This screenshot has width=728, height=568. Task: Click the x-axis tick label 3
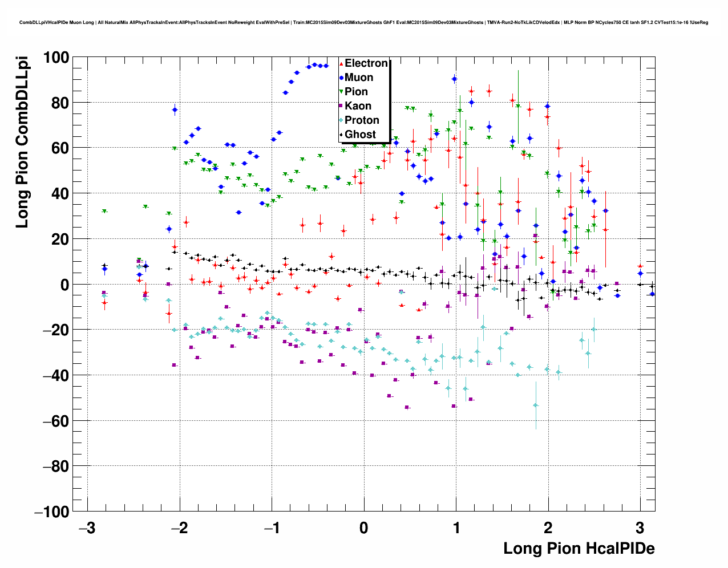click(x=640, y=528)
